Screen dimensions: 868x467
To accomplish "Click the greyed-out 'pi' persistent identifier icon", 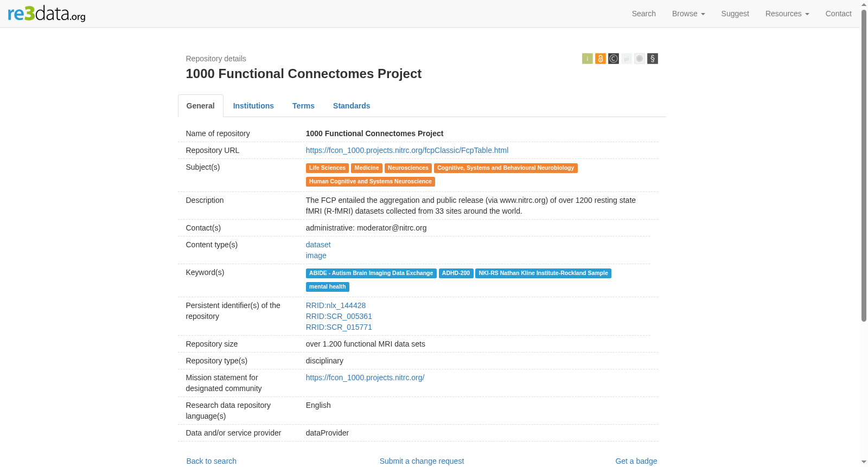I will (x=627, y=59).
